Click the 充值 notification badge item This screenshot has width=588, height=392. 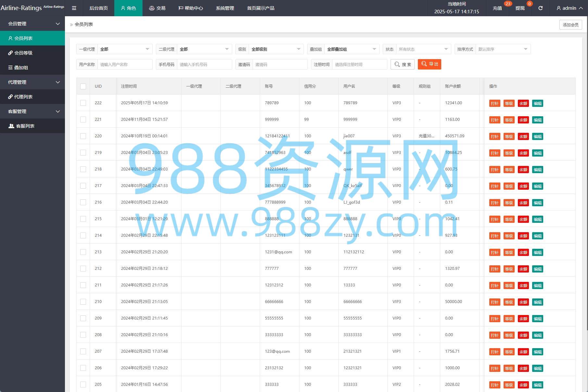click(497, 8)
